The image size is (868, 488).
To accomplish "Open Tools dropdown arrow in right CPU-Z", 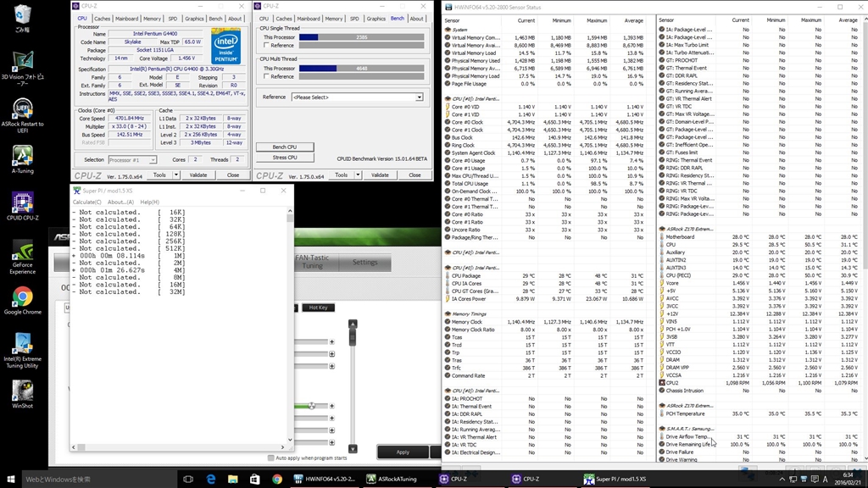I will pyautogui.click(x=358, y=175).
